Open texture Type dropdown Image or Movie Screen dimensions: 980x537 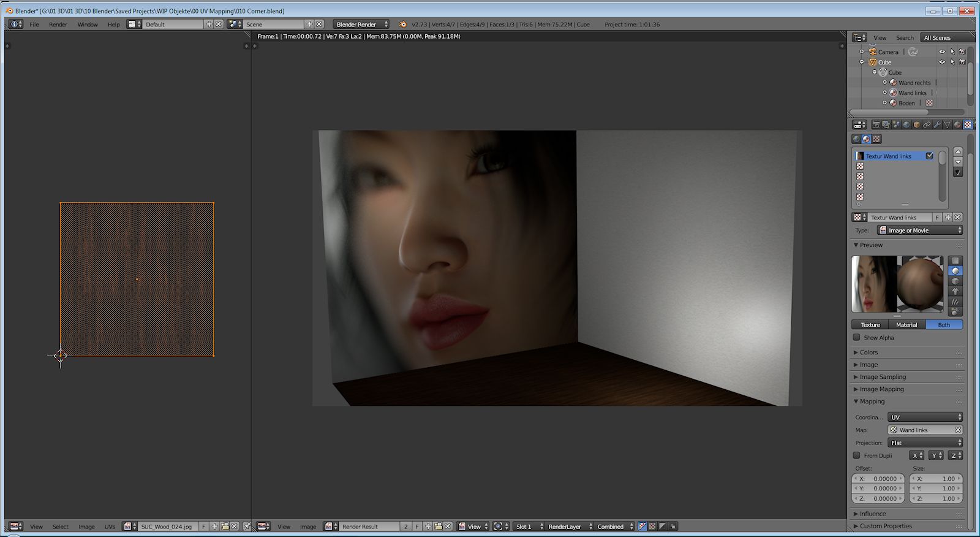(x=920, y=230)
